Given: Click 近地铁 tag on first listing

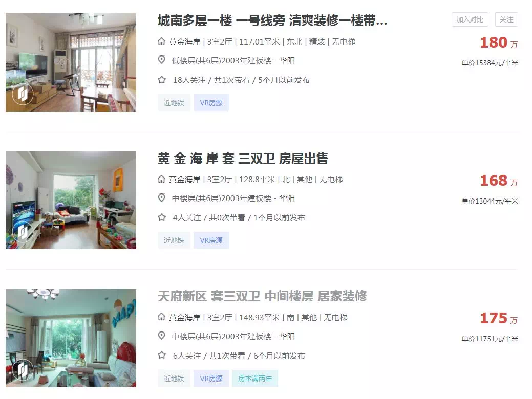Looking at the screenshot, I should (x=174, y=103).
